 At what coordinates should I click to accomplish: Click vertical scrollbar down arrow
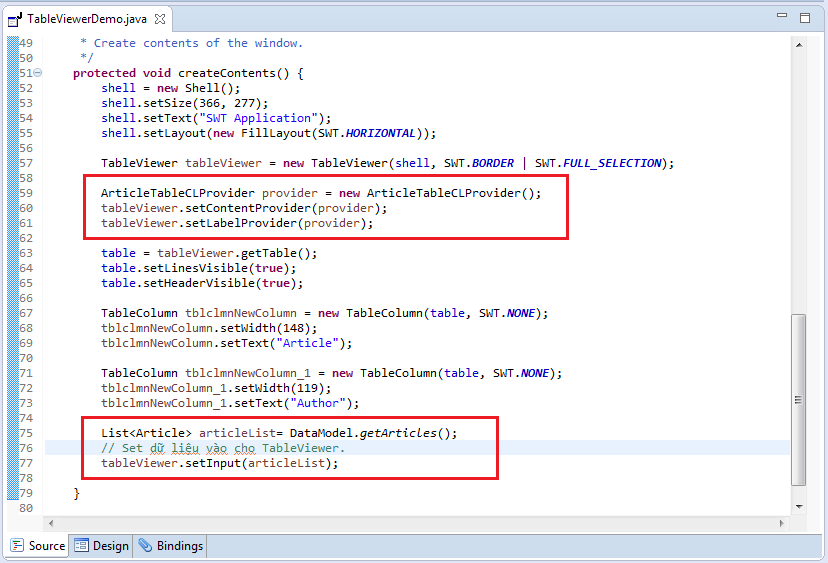pos(799,507)
